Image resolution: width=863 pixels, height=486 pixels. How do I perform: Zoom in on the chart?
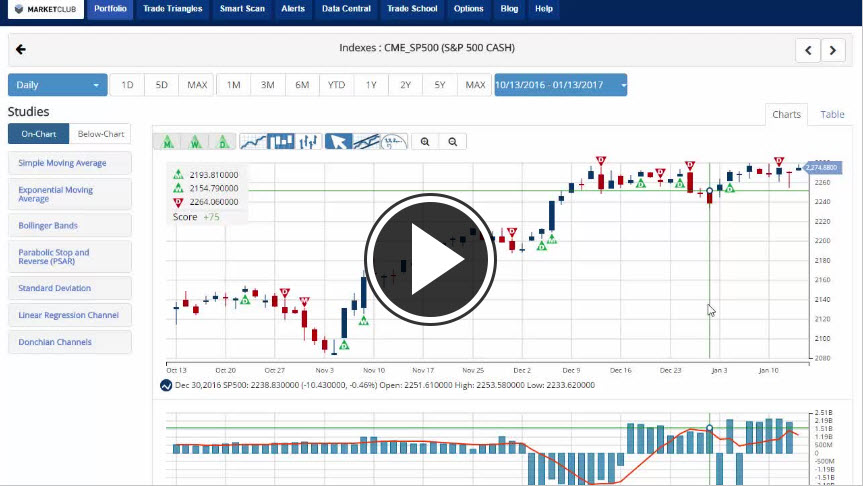pyautogui.click(x=425, y=142)
